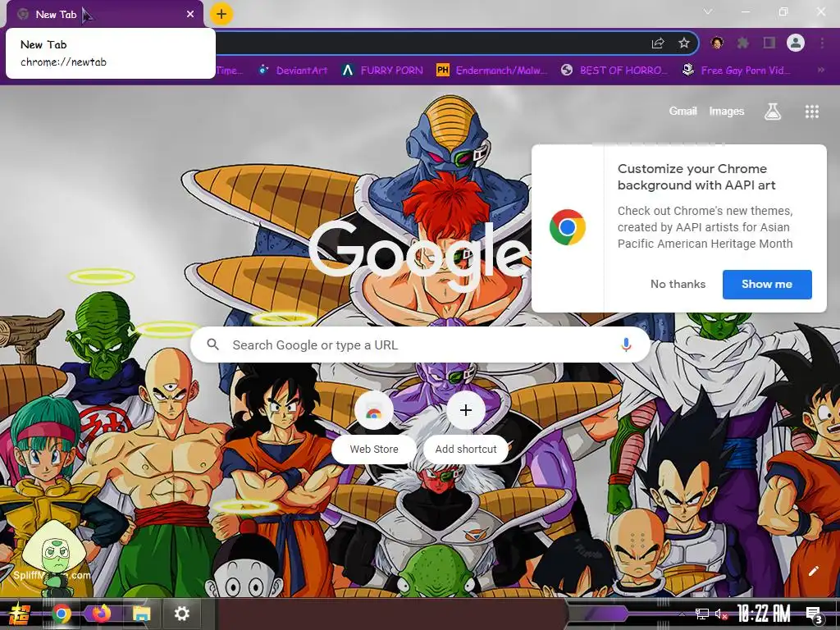Open the tab search chevron in the title bar

(x=708, y=11)
